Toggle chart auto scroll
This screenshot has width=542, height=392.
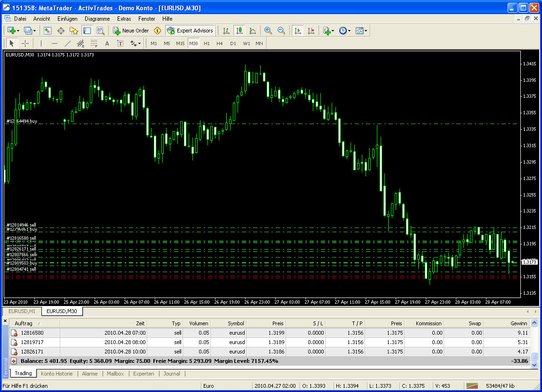[297, 31]
